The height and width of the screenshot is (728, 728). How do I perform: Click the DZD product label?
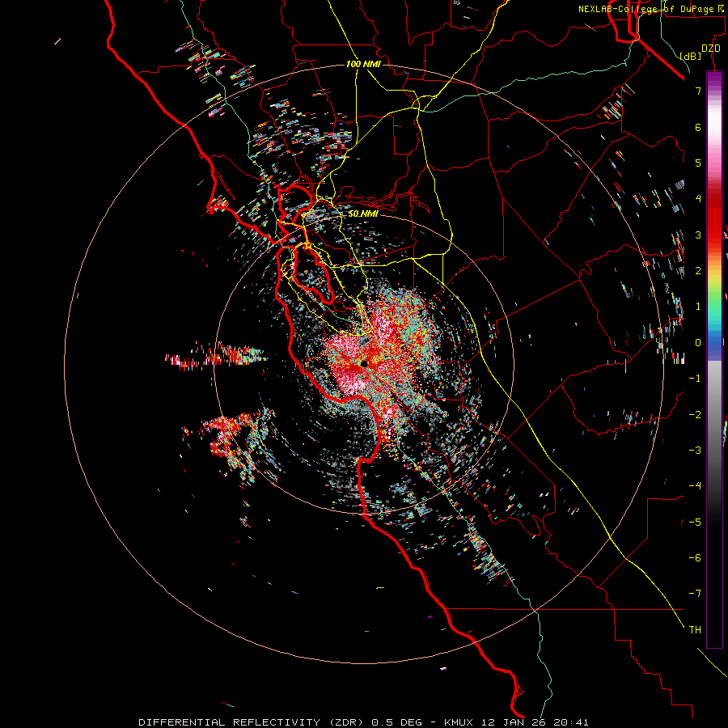click(710, 49)
